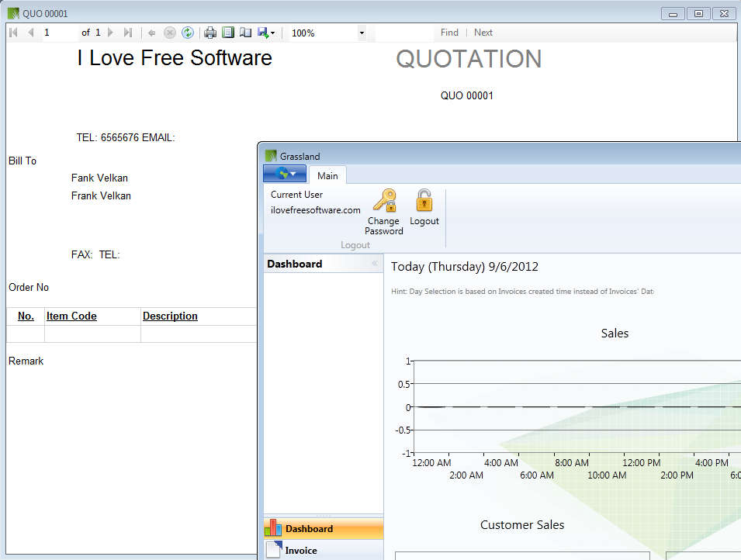Click the Order No label
The image size is (741, 560).
point(29,287)
